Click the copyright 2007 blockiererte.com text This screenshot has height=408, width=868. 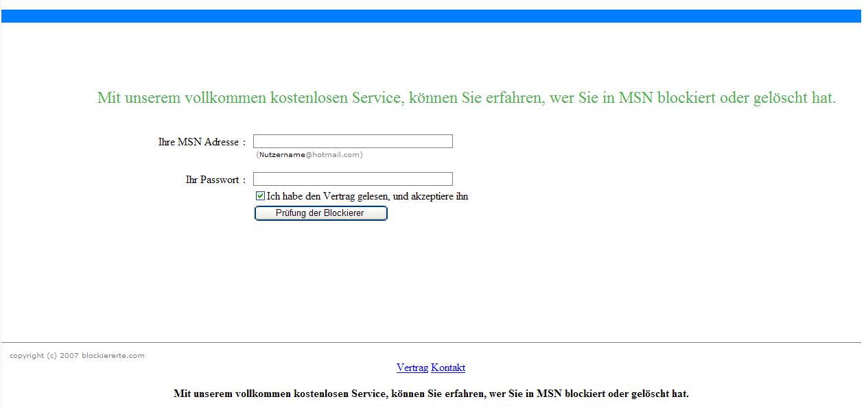click(77, 355)
